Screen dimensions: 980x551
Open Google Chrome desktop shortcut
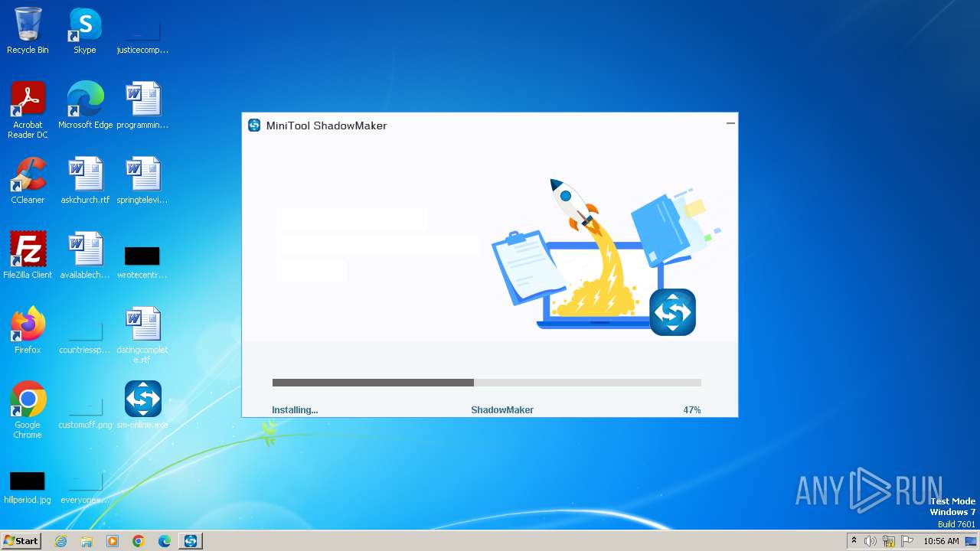click(28, 410)
